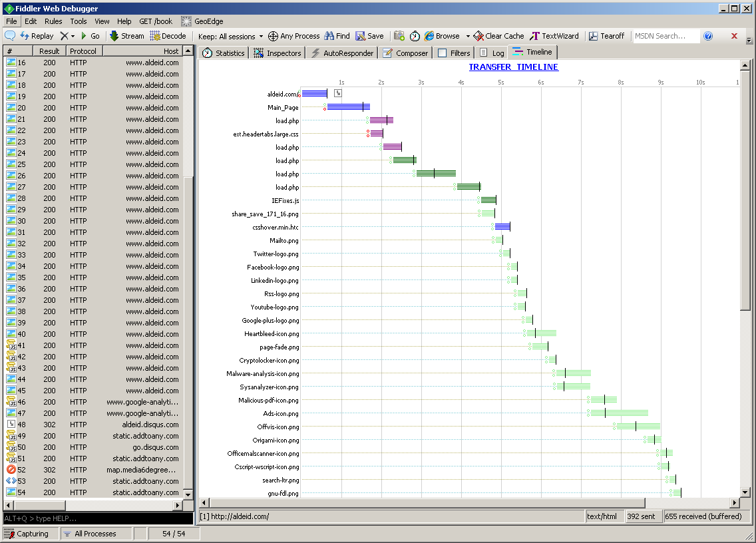Screen dimensions: 756x543
Task: Switch to the Inspectors tab
Action: coord(278,53)
